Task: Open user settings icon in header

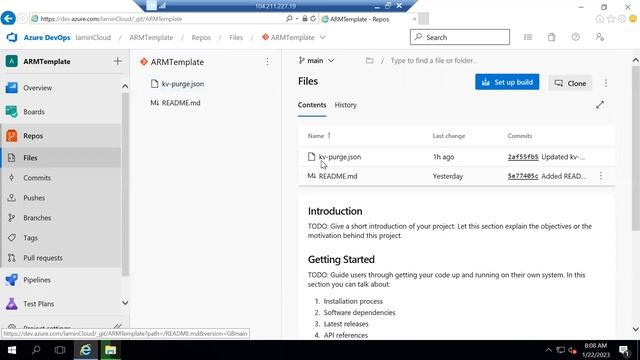Action: pyautogui.click(x=600, y=37)
